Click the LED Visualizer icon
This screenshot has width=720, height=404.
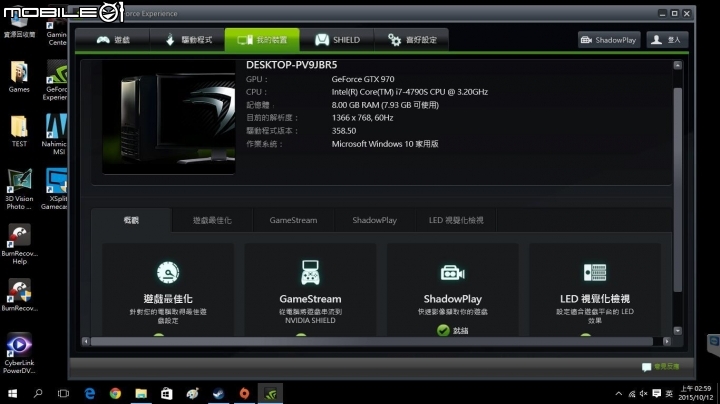[x=595, y=273]
